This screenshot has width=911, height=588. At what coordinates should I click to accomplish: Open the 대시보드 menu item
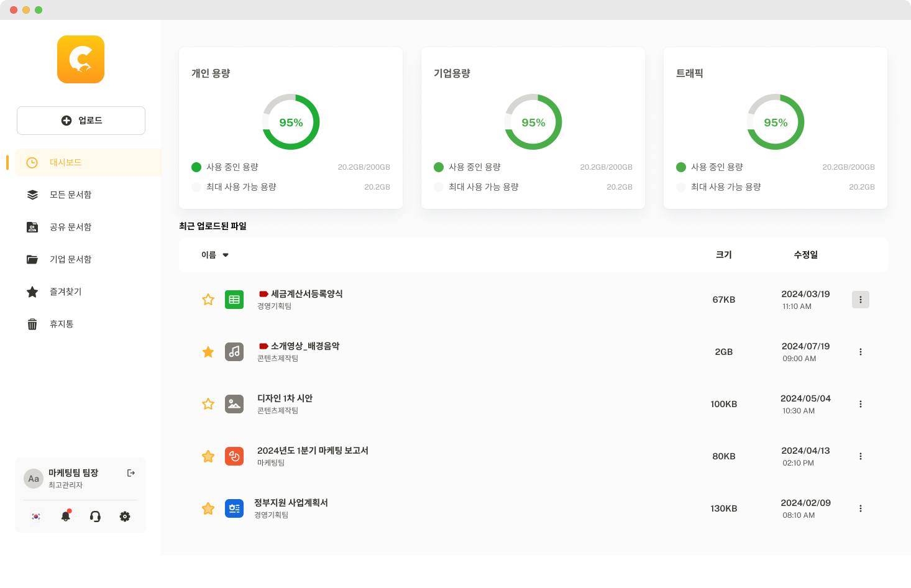[x=88, y=162]
